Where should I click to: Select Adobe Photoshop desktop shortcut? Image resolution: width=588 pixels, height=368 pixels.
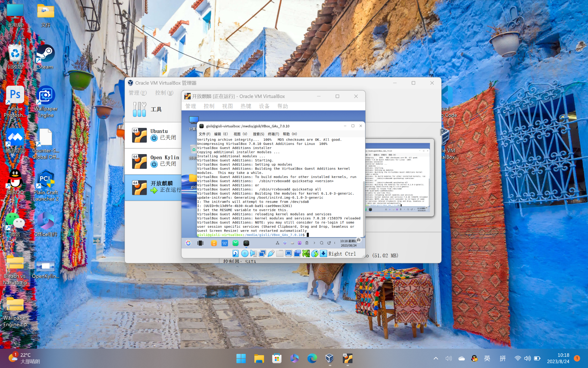(15, 102)
